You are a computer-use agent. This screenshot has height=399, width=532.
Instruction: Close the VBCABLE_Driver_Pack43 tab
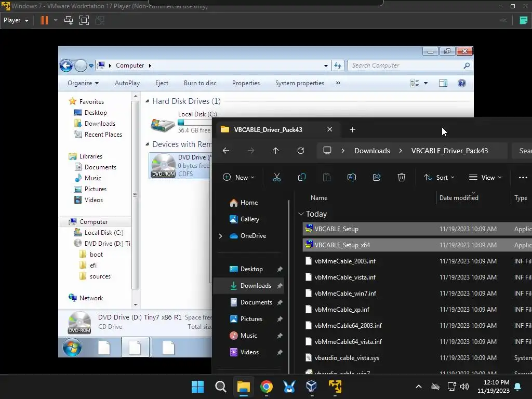click(329, 129)
